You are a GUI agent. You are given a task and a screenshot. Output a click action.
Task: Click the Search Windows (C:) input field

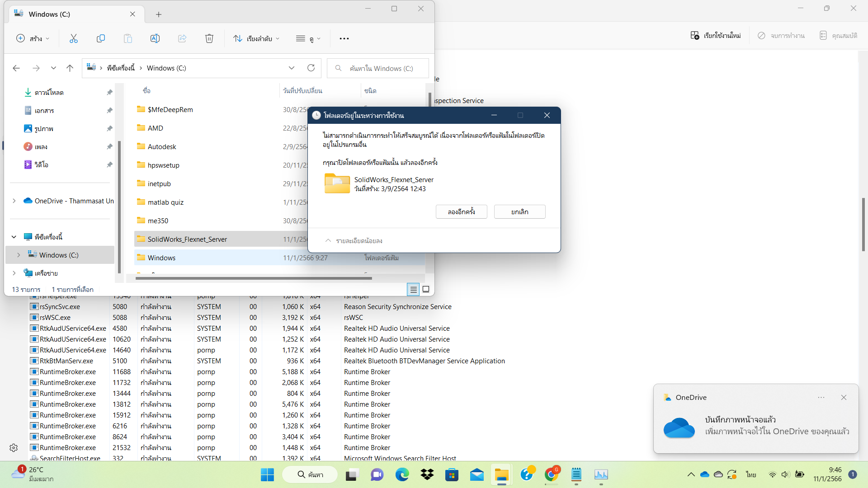pyautogui.click(x=378, y=68)
